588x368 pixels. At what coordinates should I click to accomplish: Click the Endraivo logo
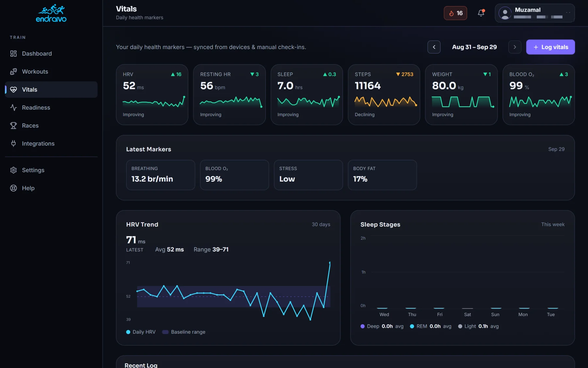tap(51, 13)
